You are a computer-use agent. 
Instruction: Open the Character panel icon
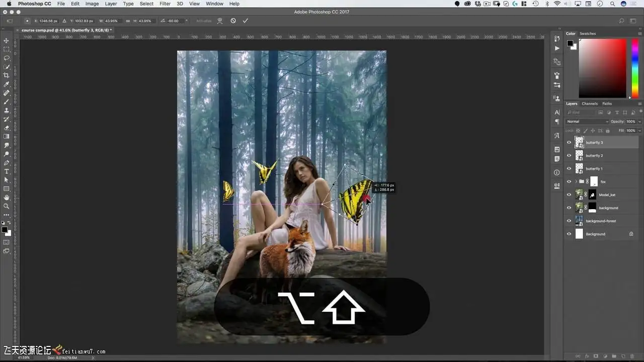tap(556, 112)
